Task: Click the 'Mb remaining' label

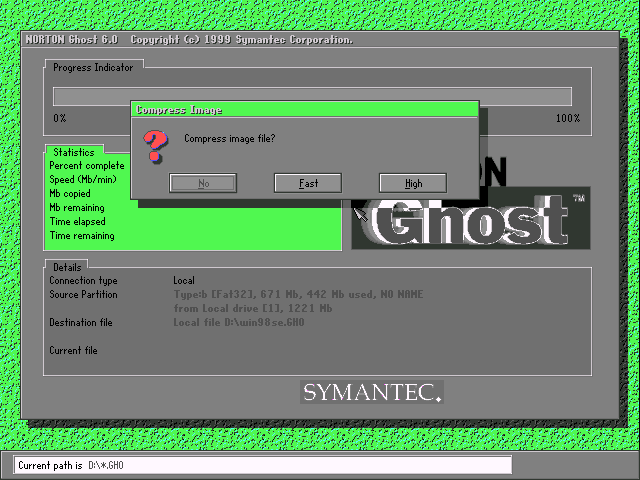Action: (77, 208)
